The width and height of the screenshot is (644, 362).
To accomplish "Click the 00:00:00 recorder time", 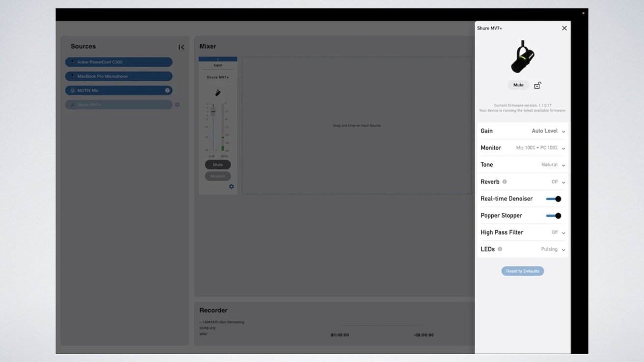I will [340, 335].
